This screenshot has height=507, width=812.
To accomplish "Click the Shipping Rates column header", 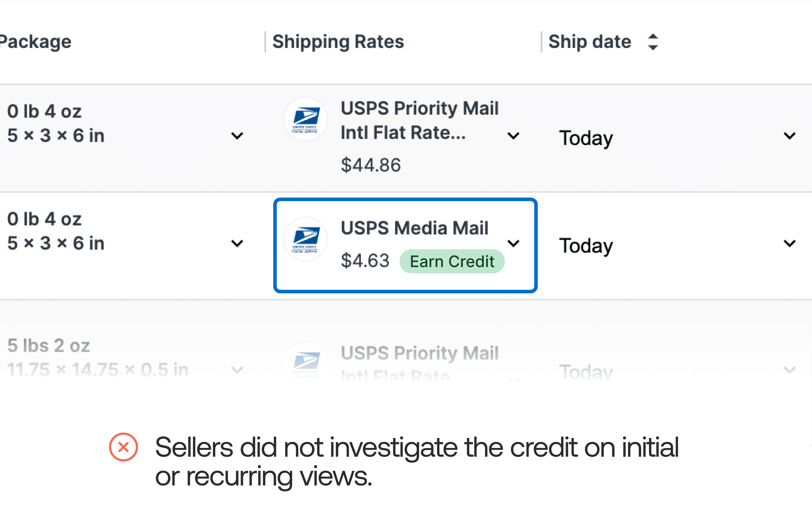I will click(x=338, y=42).
